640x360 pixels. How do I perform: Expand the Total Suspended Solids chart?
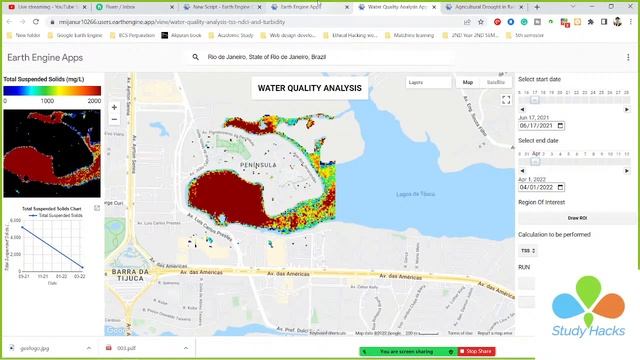tap(97, 208)
